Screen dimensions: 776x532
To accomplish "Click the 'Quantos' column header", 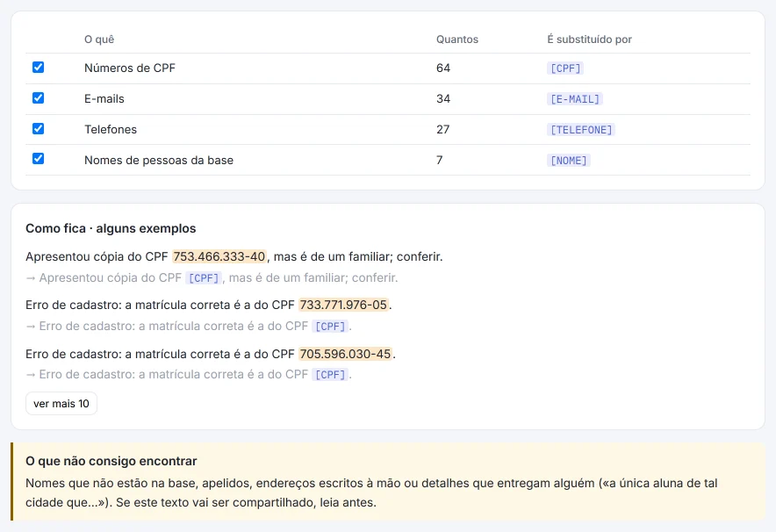I will [456, 40].
